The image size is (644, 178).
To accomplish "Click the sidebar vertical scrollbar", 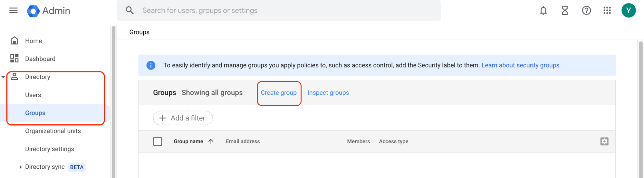I will (x=113, y=97).
